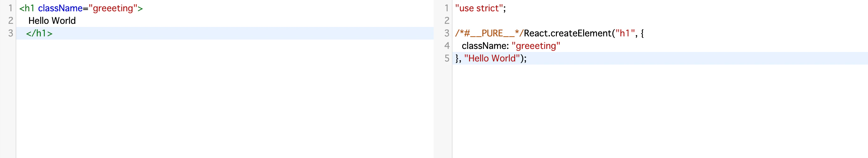
Task: Click line number 1 in the left editor gutter
Action: pos(10,8)
